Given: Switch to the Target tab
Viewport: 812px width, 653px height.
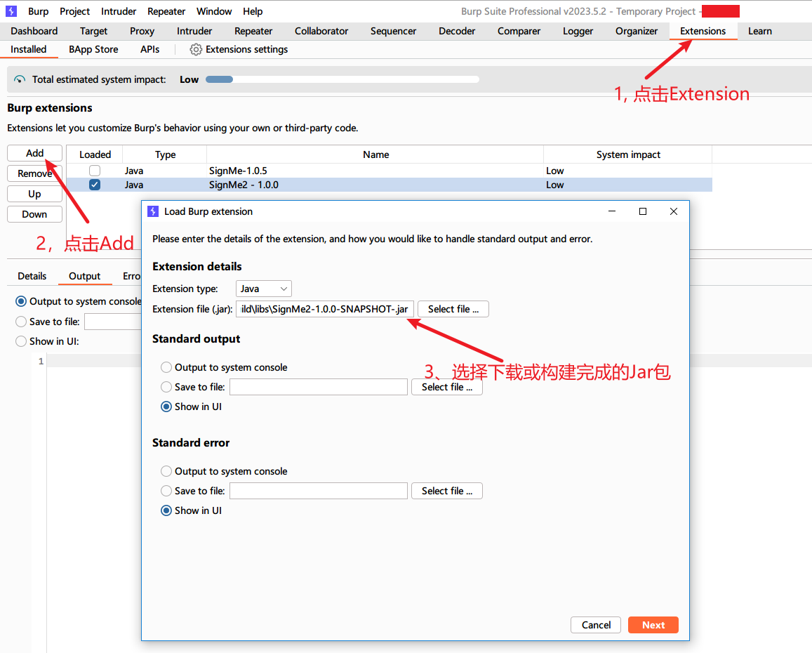Looking at the screenshot, I should (94, 31).
